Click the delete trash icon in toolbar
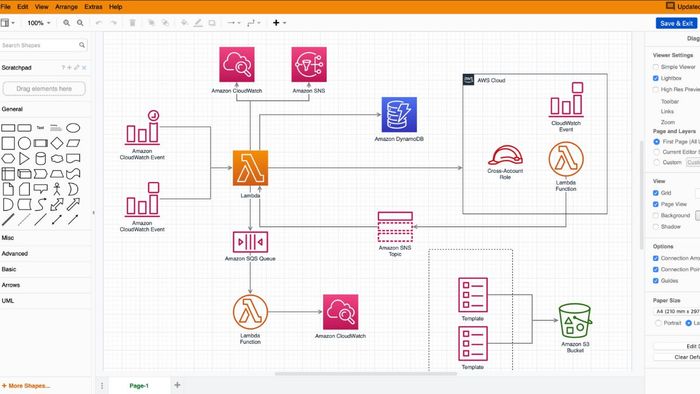Viewport: 700px width, 394px height. [x=133, y=23]
